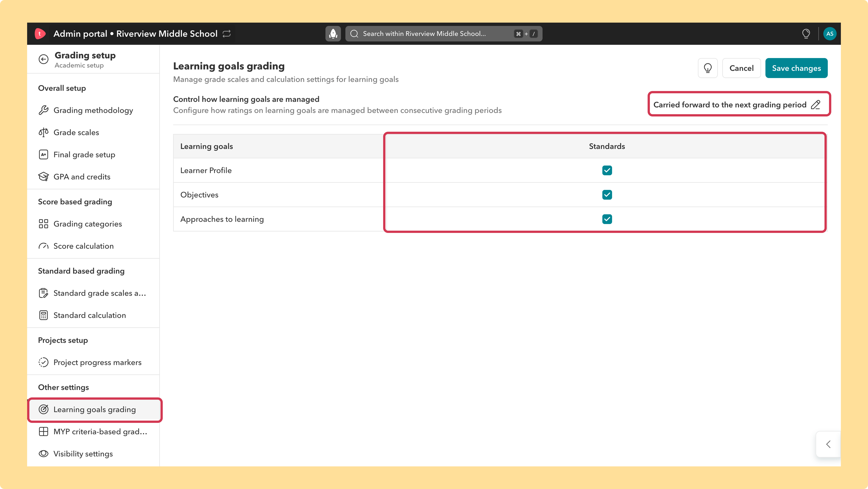
Task: Open the AS user avatar
Action: pos(830,34)
